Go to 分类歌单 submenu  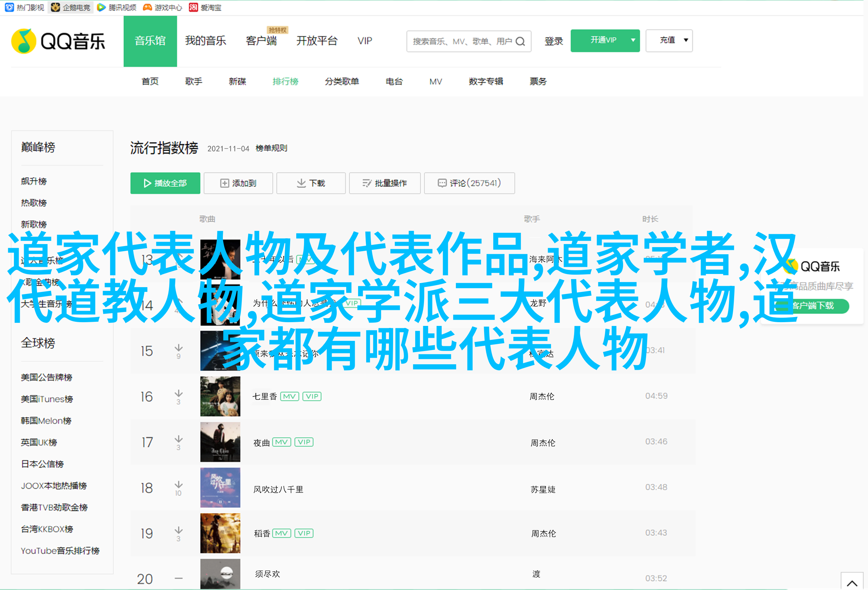click(342, 81)
